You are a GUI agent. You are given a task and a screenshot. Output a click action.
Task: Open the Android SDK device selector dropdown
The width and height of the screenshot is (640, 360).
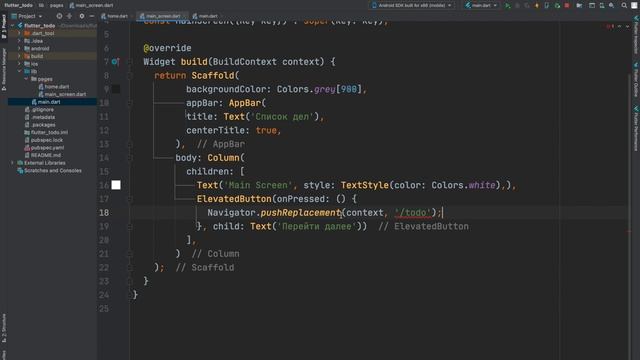click(x=411, y=6)
